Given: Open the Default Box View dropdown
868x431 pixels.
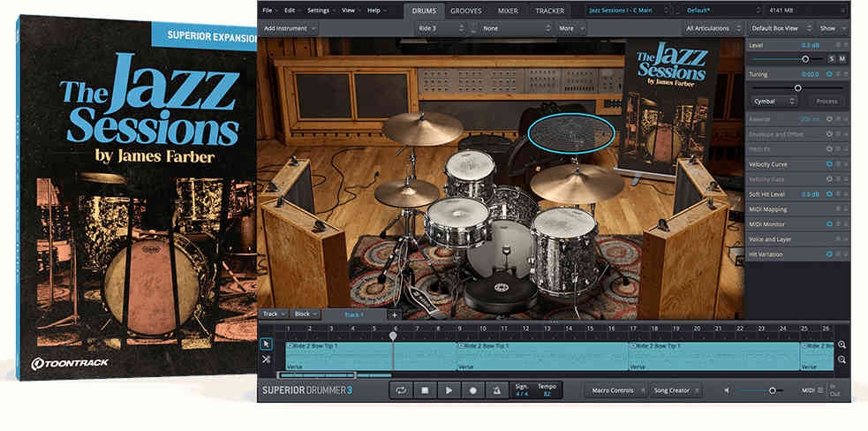Looking at the screenshot, I should (x=781, y=27).
